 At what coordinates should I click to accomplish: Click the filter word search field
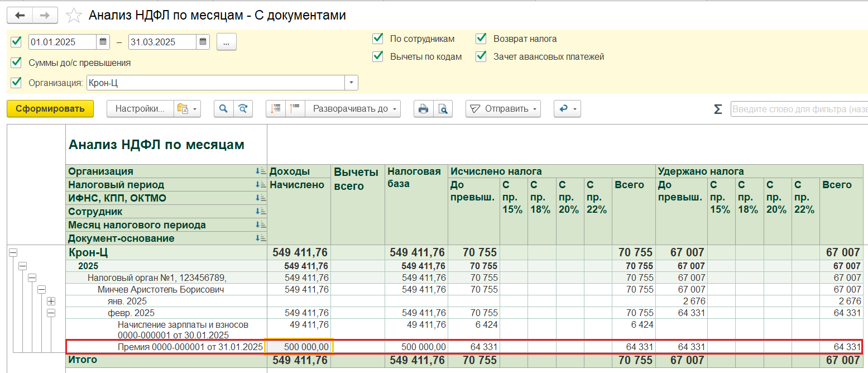coord(798,109)
